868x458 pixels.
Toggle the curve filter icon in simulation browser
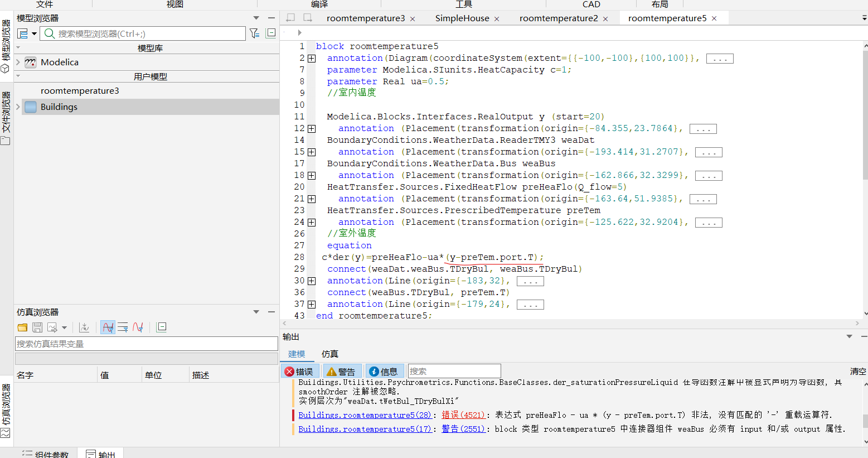coord(108,327)
